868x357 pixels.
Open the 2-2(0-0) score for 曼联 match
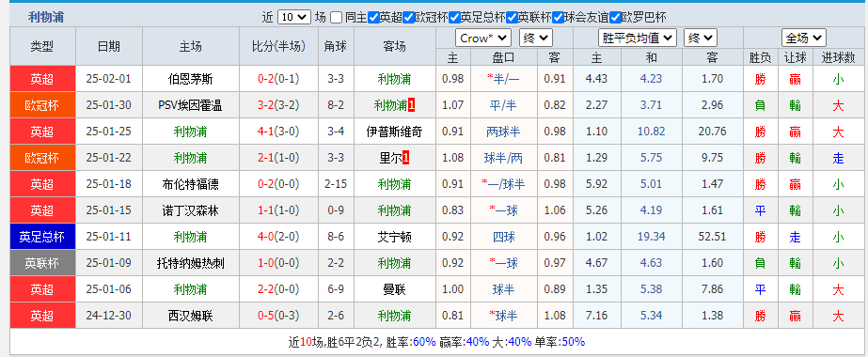278,289
